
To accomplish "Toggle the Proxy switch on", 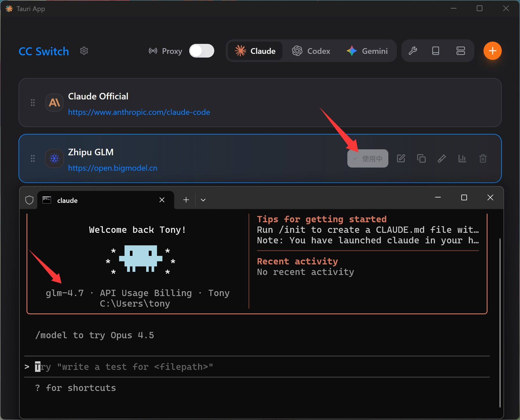I will coord(202,51).
